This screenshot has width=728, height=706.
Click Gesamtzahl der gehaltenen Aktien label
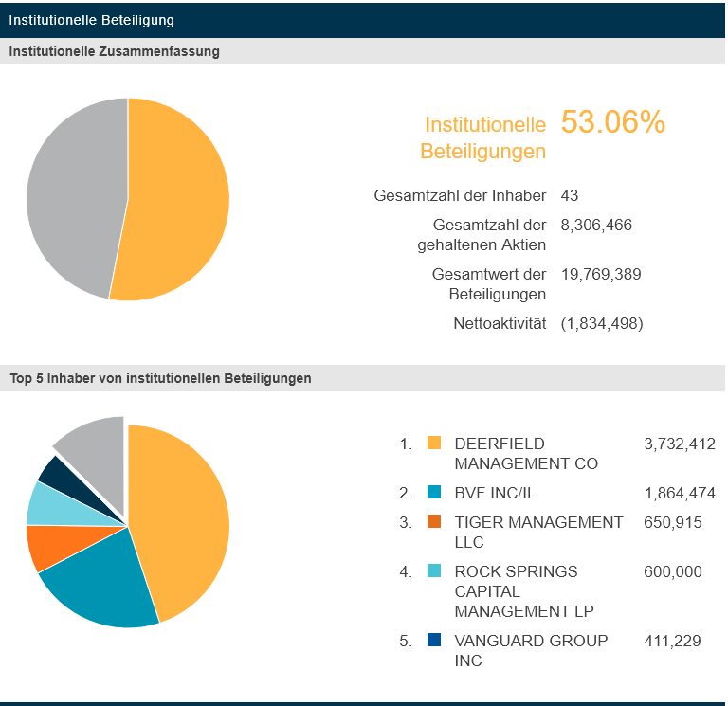pyautogui.click(x=482, y=235)
